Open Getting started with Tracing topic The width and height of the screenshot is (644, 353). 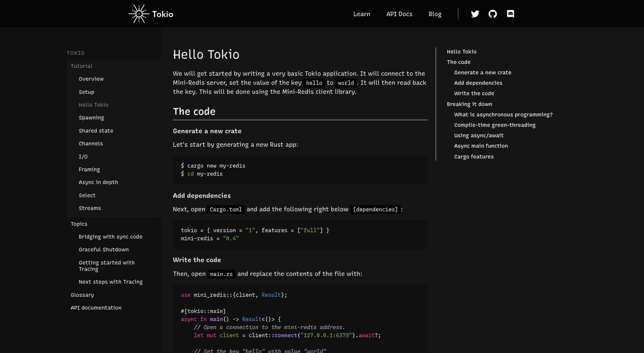click(107, 266)
